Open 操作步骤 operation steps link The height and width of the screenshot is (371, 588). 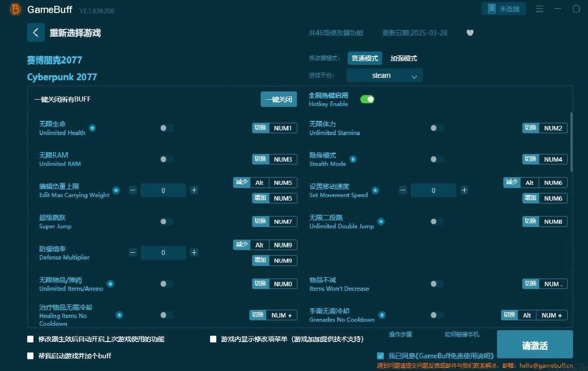401,334
